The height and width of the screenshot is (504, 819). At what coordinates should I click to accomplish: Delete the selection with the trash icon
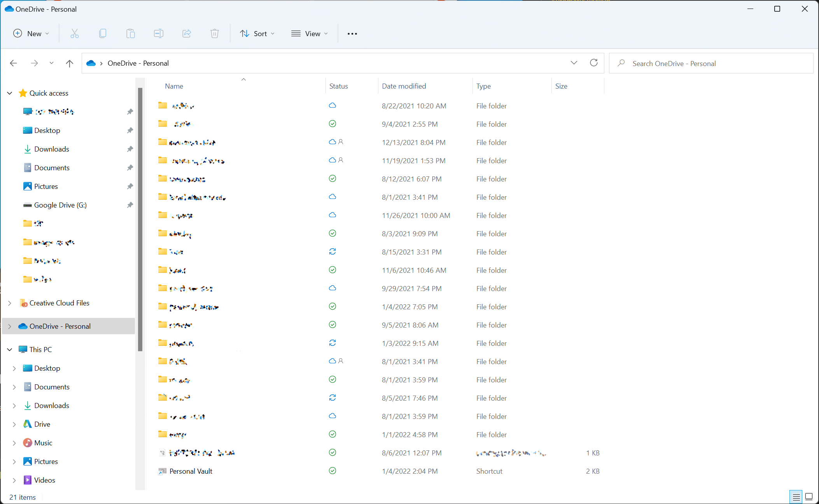(215, 33)
